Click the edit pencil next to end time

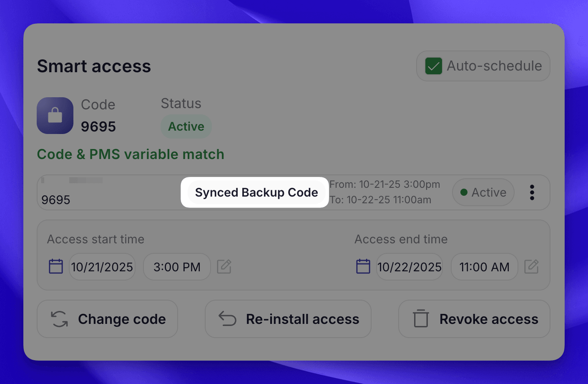pos(531,267)
